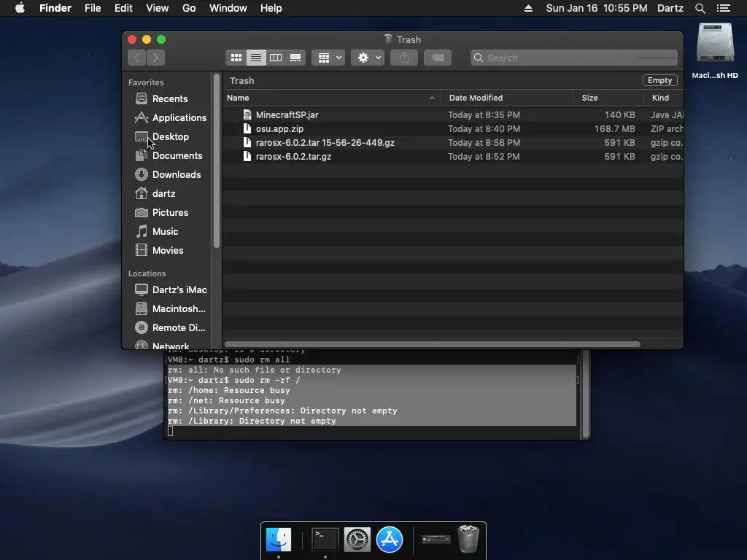Viewport: 747px width, 560px height.
Task: Click the Edit Tags toolbar button
Action: tap(438, 58)
